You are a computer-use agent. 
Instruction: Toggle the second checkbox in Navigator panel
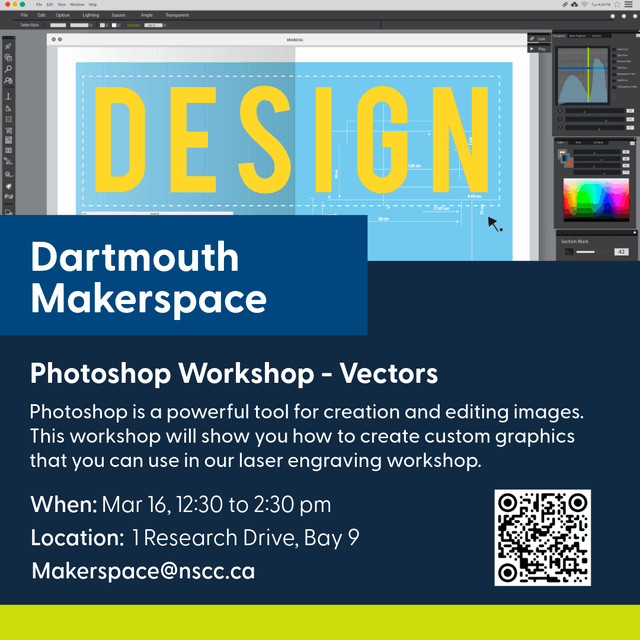click(613, 55)
